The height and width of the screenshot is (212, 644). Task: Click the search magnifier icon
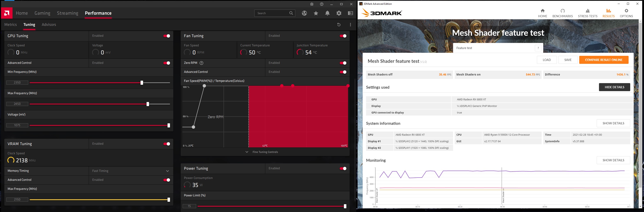(x=291, y=13)
